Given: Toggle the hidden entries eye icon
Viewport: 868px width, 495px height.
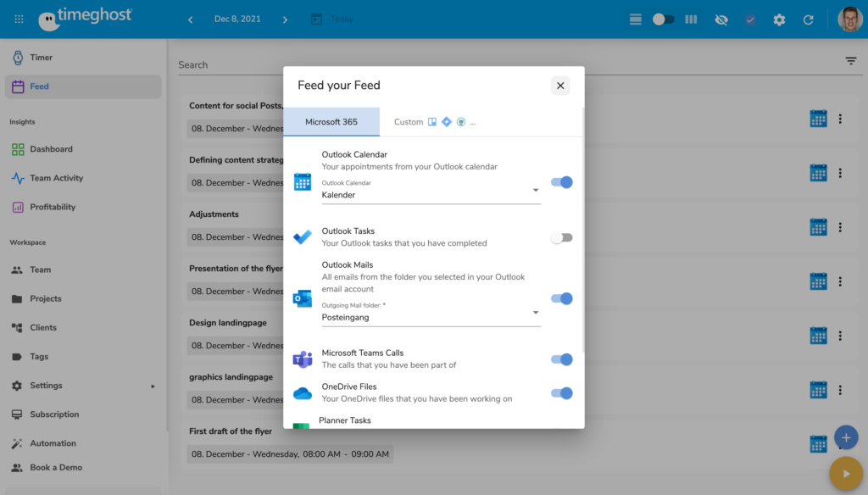Looking at the screenshot, I should point(721,19).
